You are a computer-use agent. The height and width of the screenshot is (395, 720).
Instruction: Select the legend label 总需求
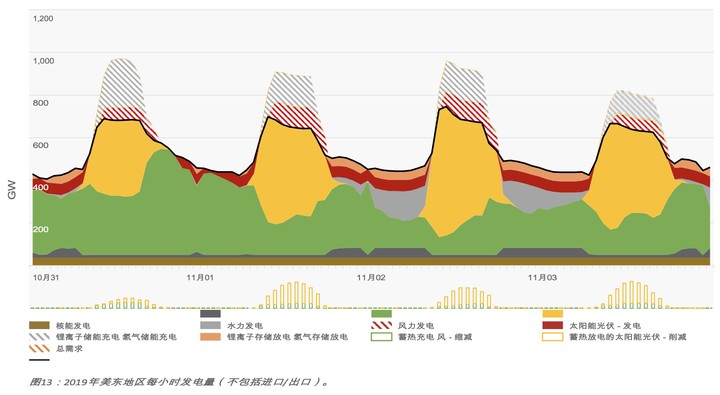pyautogui.click(x=69, y=349)
